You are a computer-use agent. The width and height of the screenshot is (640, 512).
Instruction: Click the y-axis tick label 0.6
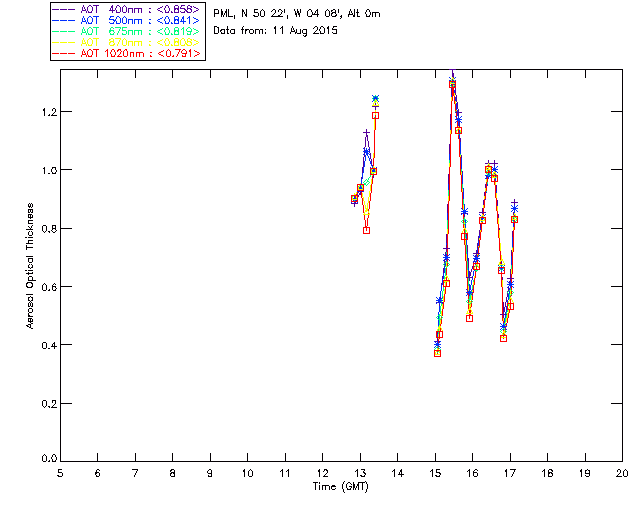click(49, 287)
